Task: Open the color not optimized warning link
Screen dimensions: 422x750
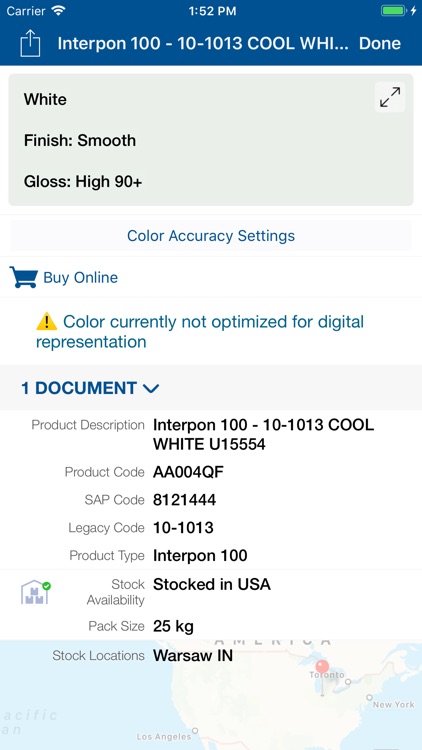Action: point(200,331)
